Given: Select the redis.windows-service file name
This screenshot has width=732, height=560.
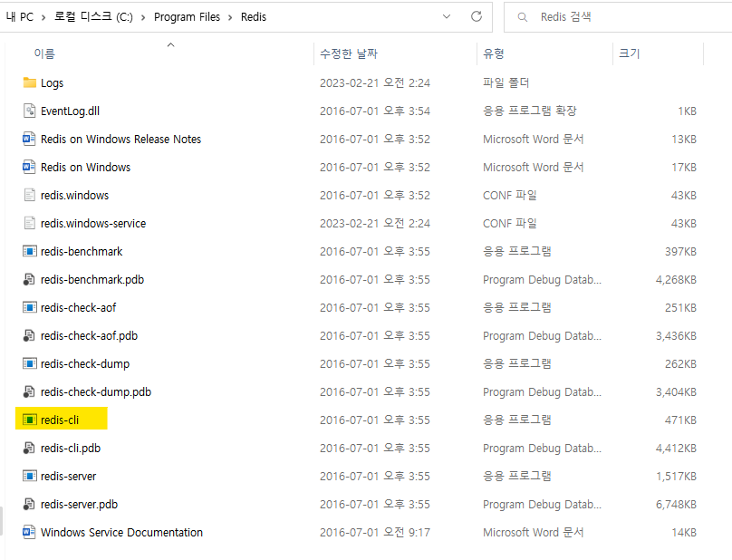Looking at the screenshot, I should [x=93, y=223].
